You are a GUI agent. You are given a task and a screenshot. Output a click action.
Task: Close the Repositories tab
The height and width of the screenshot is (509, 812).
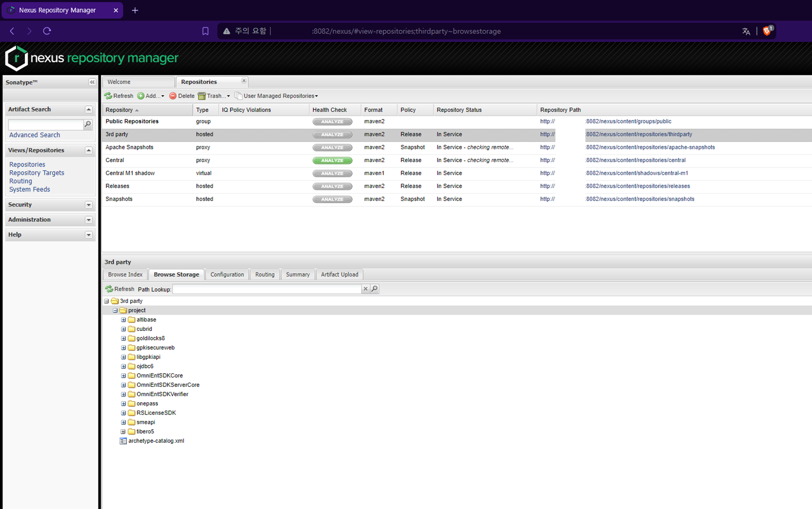click(x=244, y=81)
